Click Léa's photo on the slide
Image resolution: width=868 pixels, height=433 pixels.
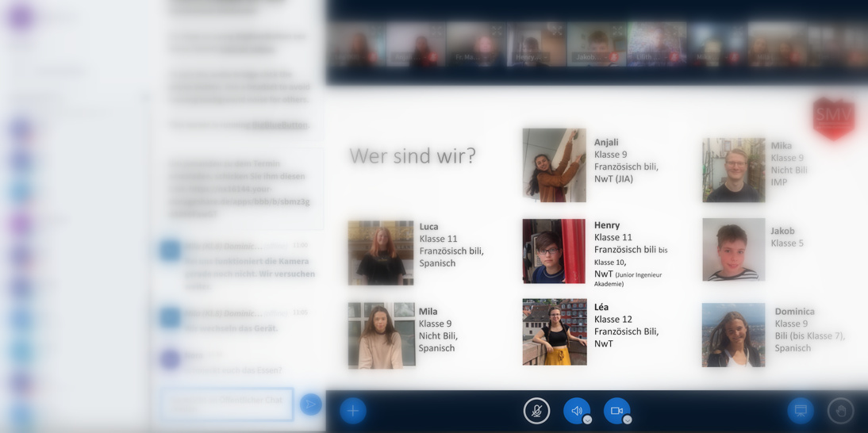pos(554,331)
